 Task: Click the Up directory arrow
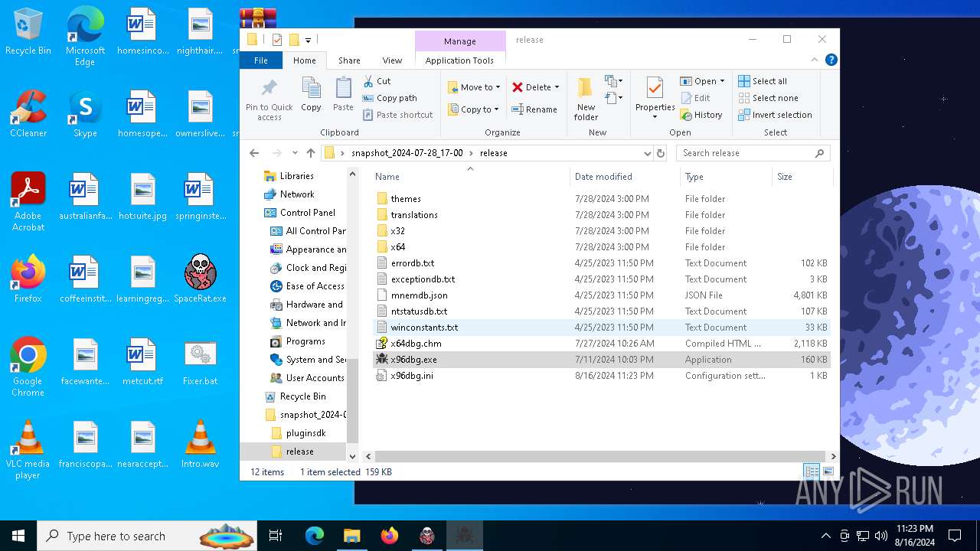(x=311, y=153)
